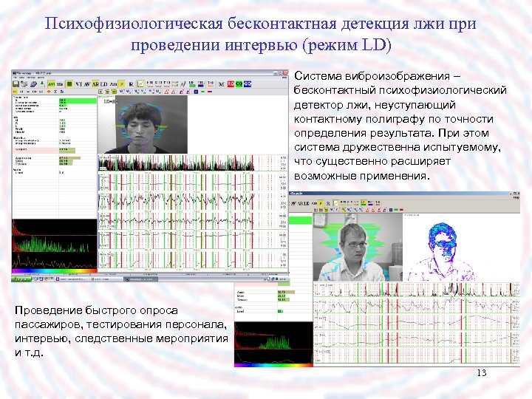Open the Help menu in the lower window
Viewport: 532px width, 399px height.
click(516, 197)
